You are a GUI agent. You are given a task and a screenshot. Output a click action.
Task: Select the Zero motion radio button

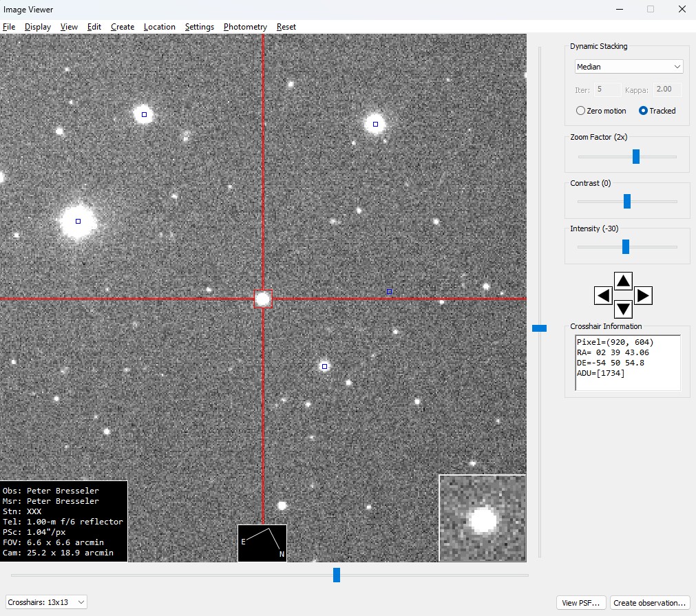[x=581, y=111]
